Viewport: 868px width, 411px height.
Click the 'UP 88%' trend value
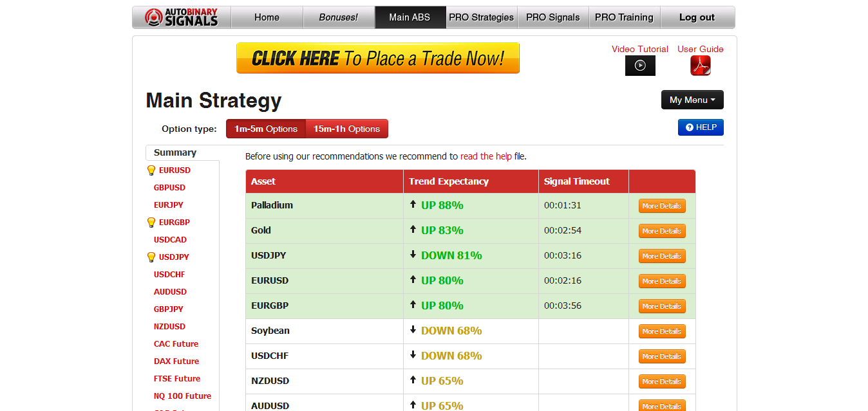[x=442, y=206]
